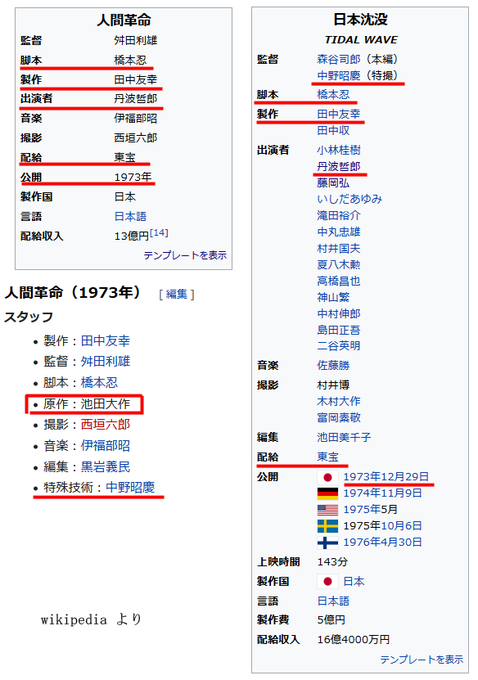Click the Japan flag icon beside 1973年12月29日

327,477
